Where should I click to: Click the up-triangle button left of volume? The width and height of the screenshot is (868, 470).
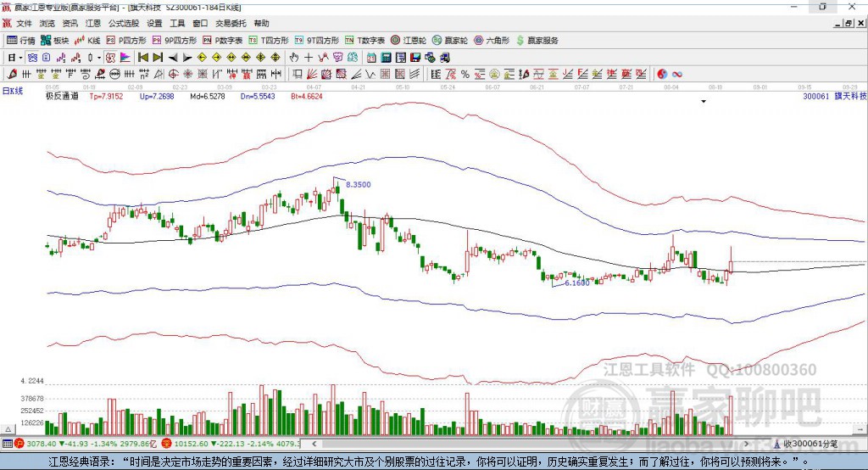pyautogui.click(x=8, y=429)
